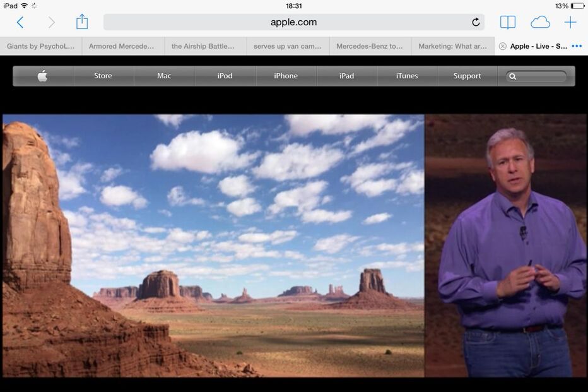Go to the Mac section
Screen dimensions: 588x392
coord(164,76)
